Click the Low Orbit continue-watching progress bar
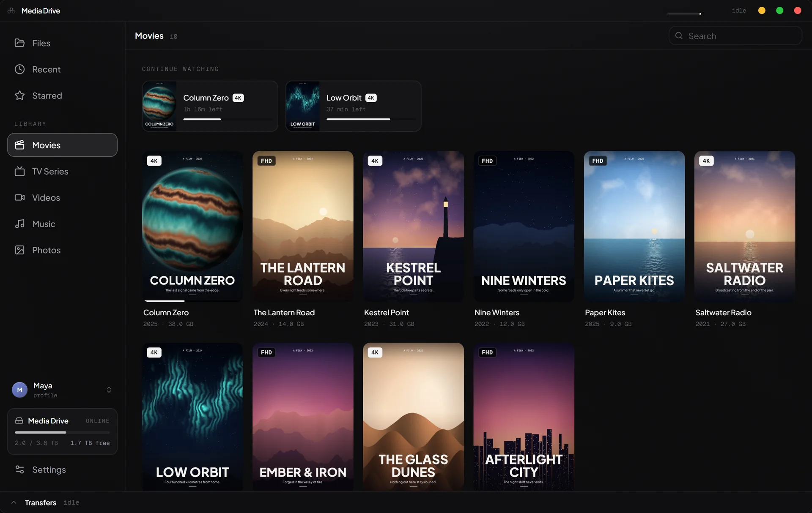The image size is (812, 513). (371, 119)
